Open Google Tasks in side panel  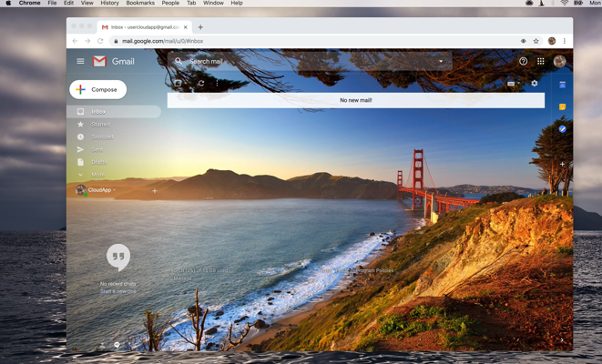[x=562, y=129]
